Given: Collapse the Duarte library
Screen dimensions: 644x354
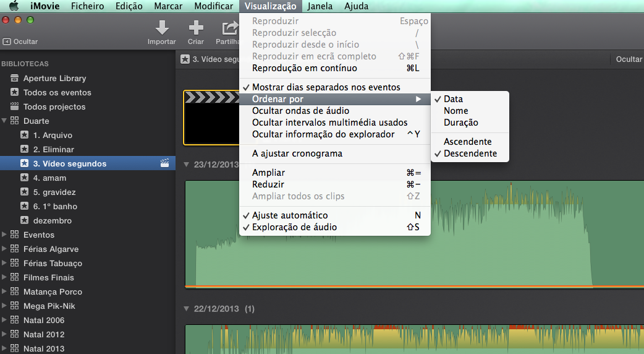Looking at the screenshot, I should (x=4, y=121).
